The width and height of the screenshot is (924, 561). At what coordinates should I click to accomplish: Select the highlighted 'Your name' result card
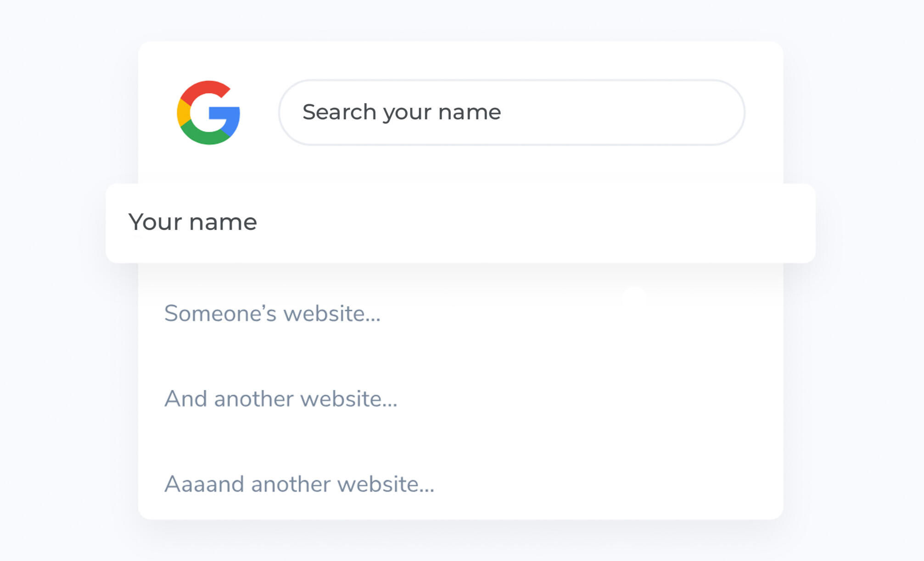[460, 223]
